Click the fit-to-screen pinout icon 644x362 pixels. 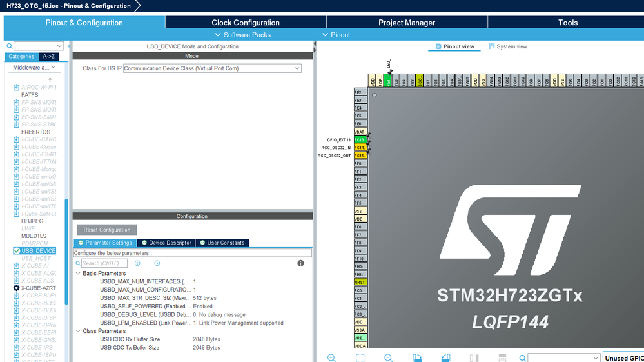pyautogui.click(x=360, y=358)
